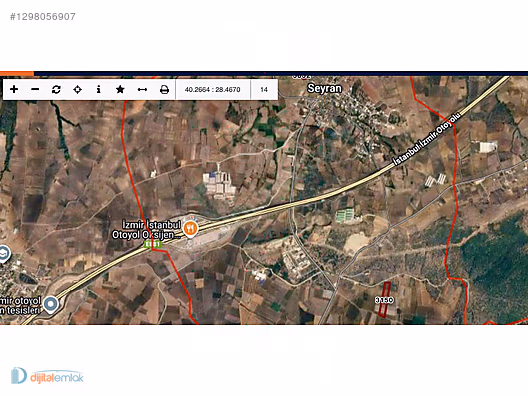528x396 pixels.
Task: Click the listing number #1298056907
Action: (x=43, y=16)
